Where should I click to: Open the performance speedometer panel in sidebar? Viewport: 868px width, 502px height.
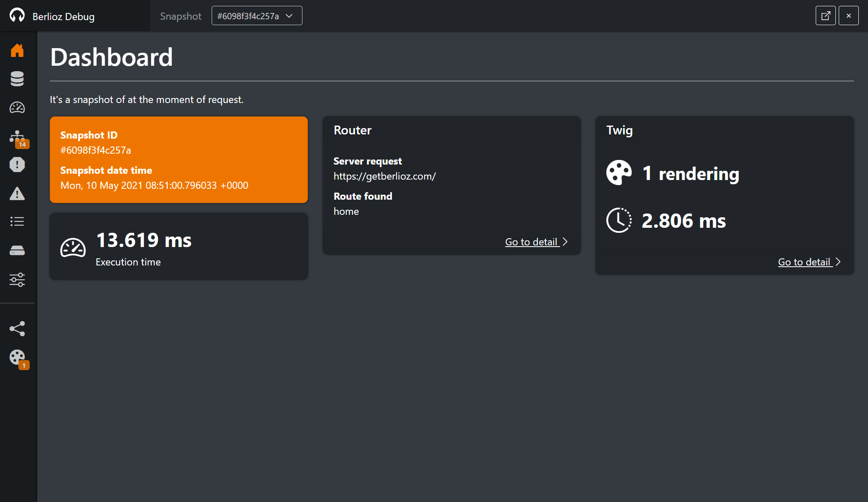[17, 107]
